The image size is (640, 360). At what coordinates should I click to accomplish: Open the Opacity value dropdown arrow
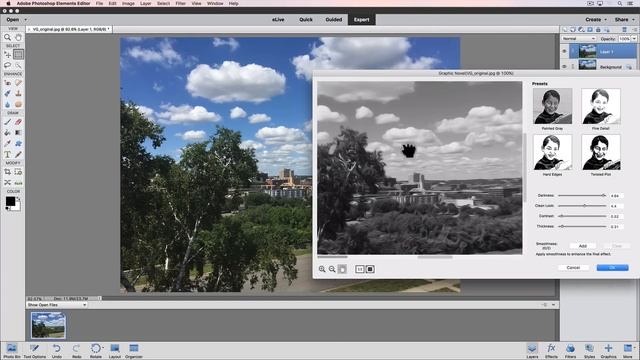[x=634, y=39]
